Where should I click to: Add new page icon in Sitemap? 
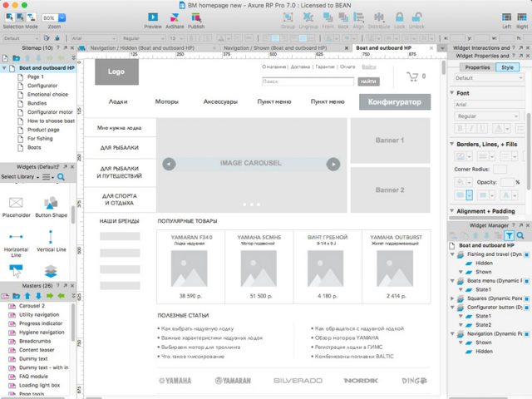[5, 58]
